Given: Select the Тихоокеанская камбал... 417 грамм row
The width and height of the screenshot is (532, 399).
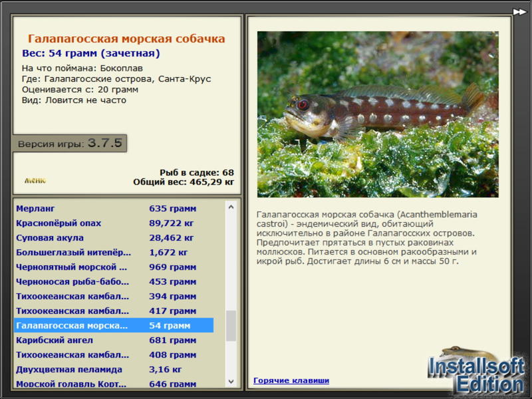Looking at the screenshot, I should pos(114,311).
